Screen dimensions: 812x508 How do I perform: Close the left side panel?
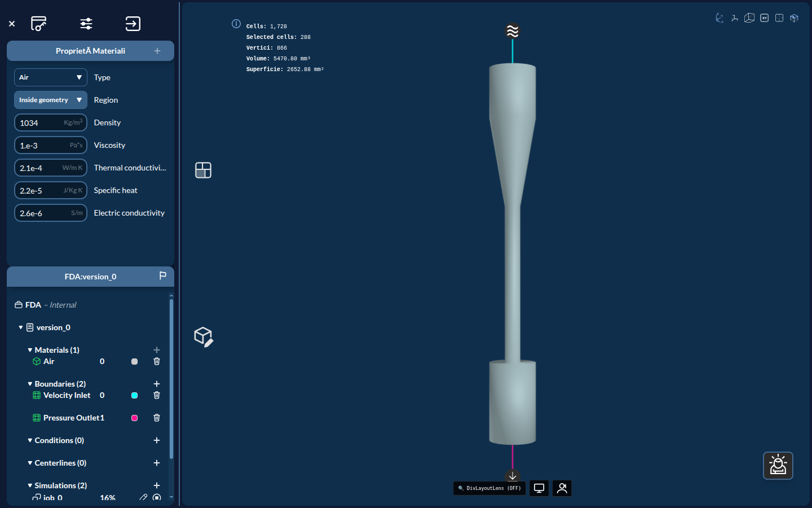[x=12, y=24]
